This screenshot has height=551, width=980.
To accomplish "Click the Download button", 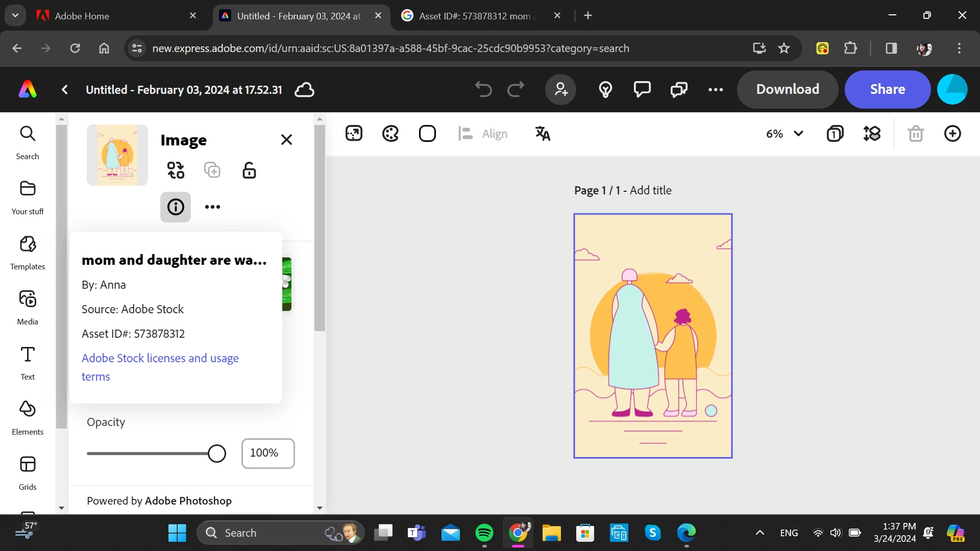I will (788, 89).
